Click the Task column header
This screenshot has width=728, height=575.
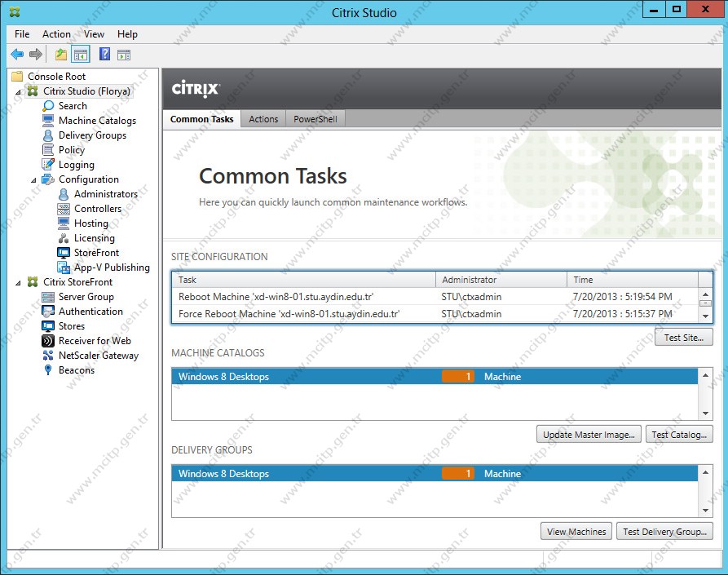[x=304, y=280]
